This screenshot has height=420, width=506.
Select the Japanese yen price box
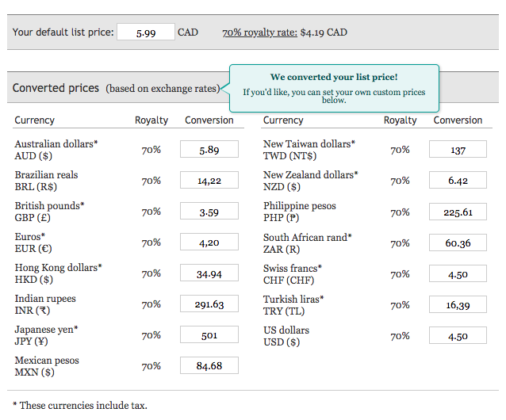pyautogui.click(x=209, y=335)
